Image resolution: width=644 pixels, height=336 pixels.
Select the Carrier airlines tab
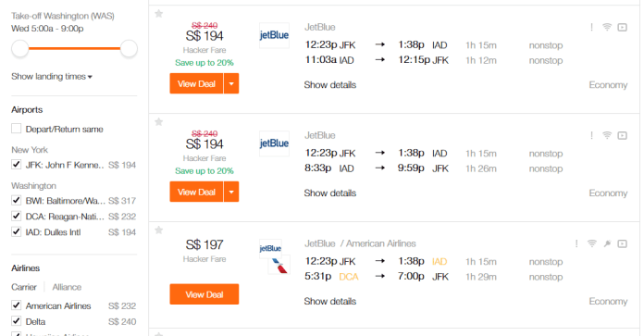[24, 287]
